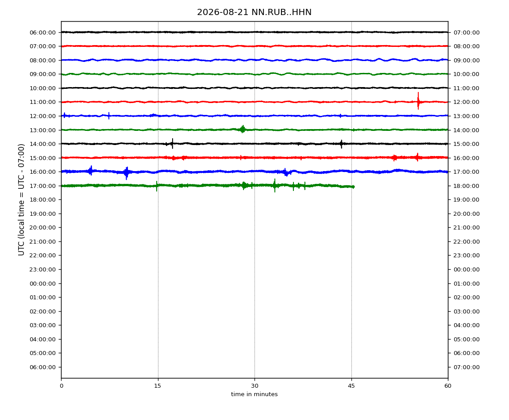Click the tallest green spike on the 17:00:00 trace, after the 30-minute mark
This screenshot has height=420, width=509.
[274, 186]
